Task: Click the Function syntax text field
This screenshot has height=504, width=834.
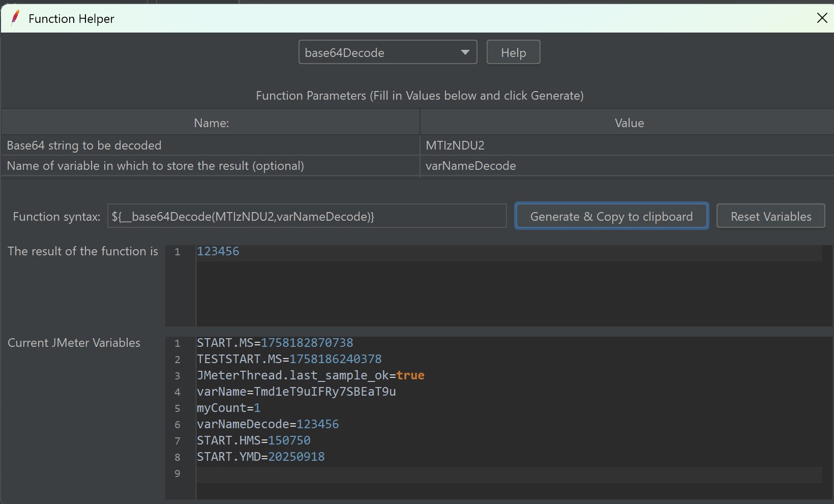Action: (x=307, y=217)
